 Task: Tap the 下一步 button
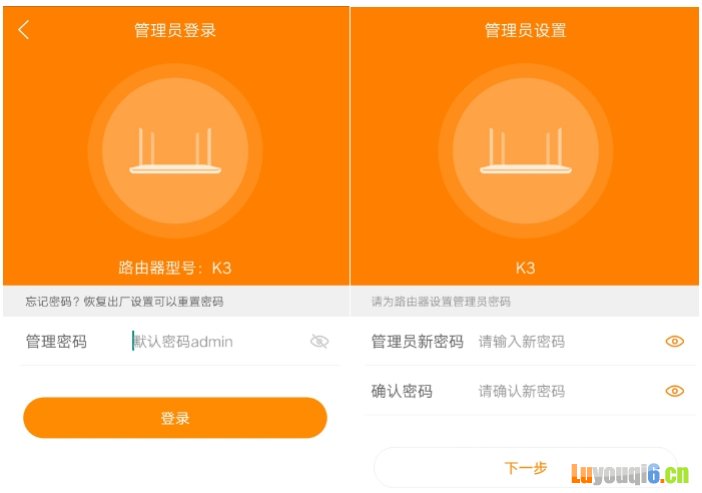pos(526,467)
